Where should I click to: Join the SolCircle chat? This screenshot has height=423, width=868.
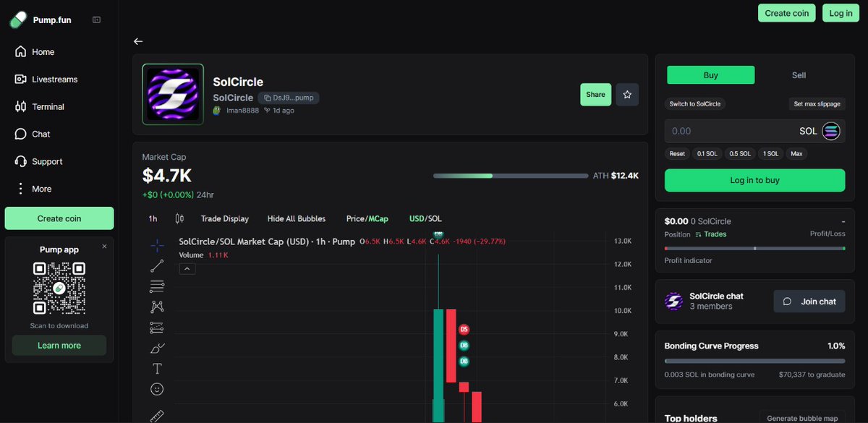coord(809,302)
